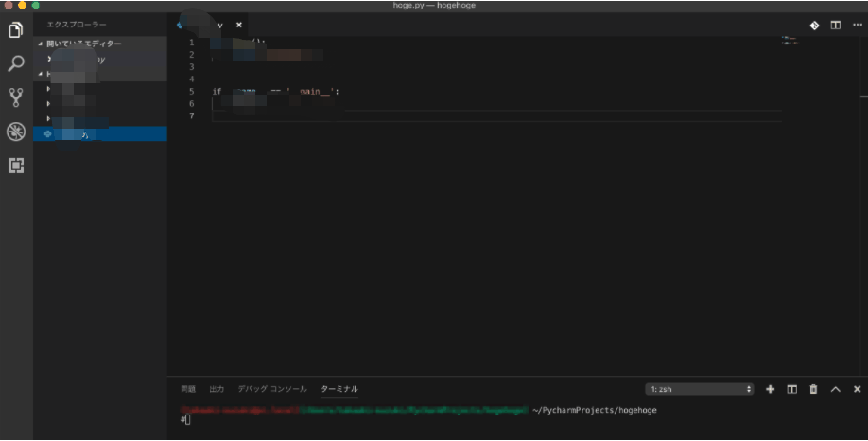Screen dimensions: 868x441
Task: Split the editor with the split icon
Action: 835,26
